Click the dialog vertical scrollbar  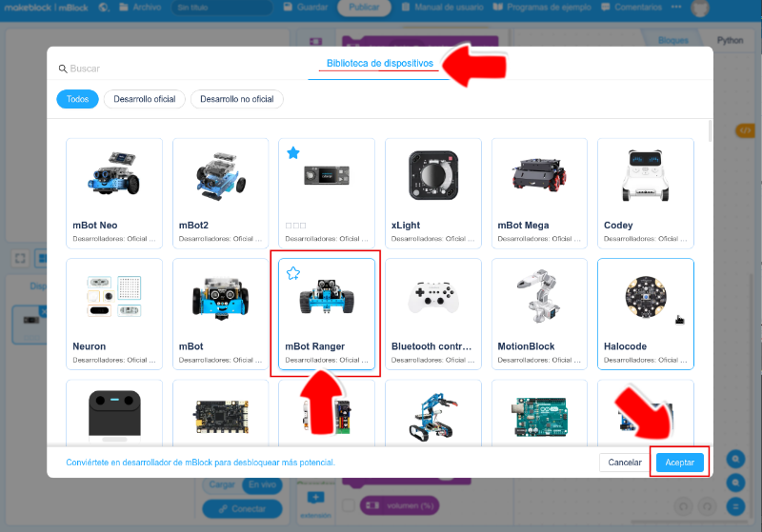pos(710,131)
